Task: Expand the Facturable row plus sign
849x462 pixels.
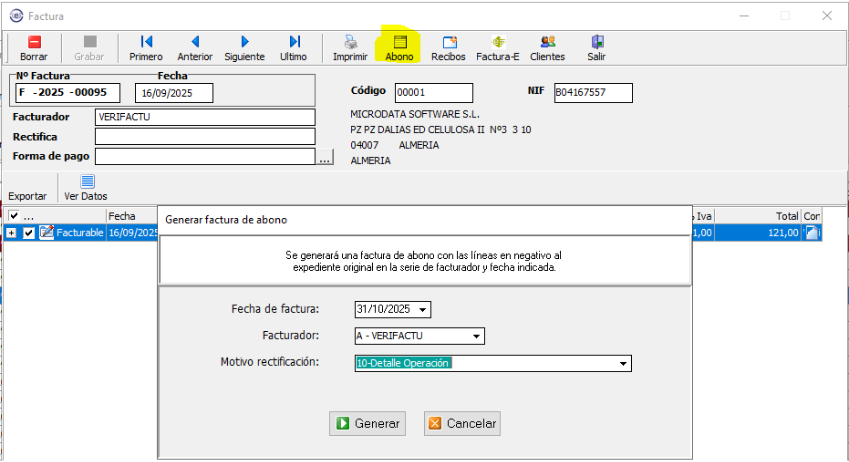Action: coord(12,233)
